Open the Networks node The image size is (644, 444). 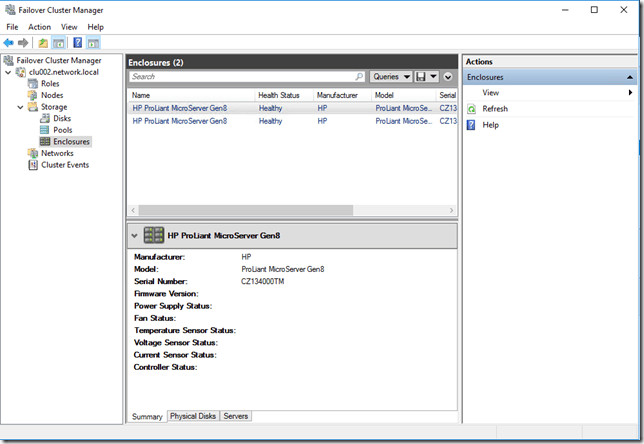click(x=56, y=153)
